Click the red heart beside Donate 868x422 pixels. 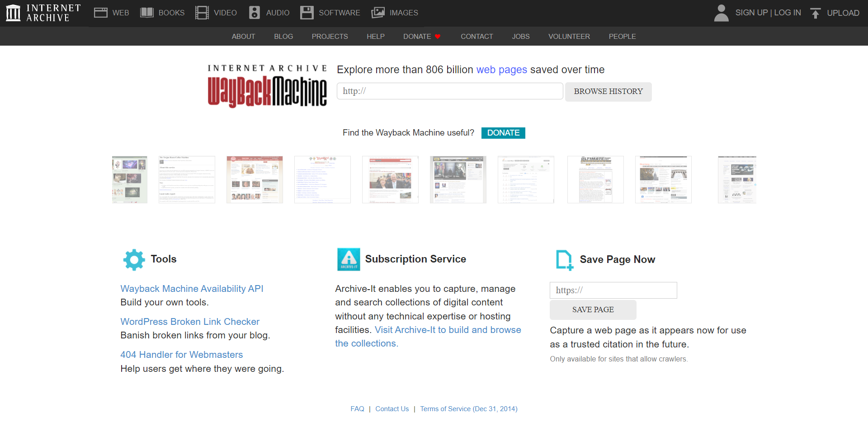(438, 37)
